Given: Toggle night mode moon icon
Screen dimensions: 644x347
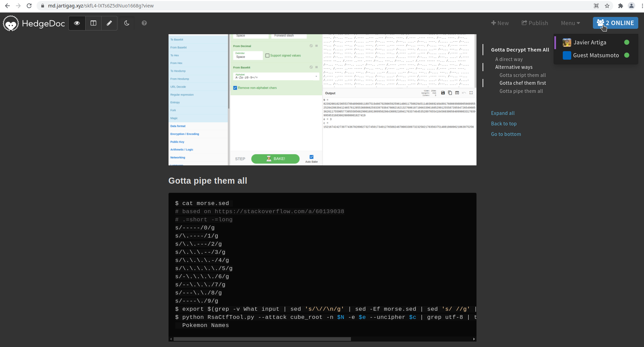Looking at the screenshot, I should [x=127, y=23].
